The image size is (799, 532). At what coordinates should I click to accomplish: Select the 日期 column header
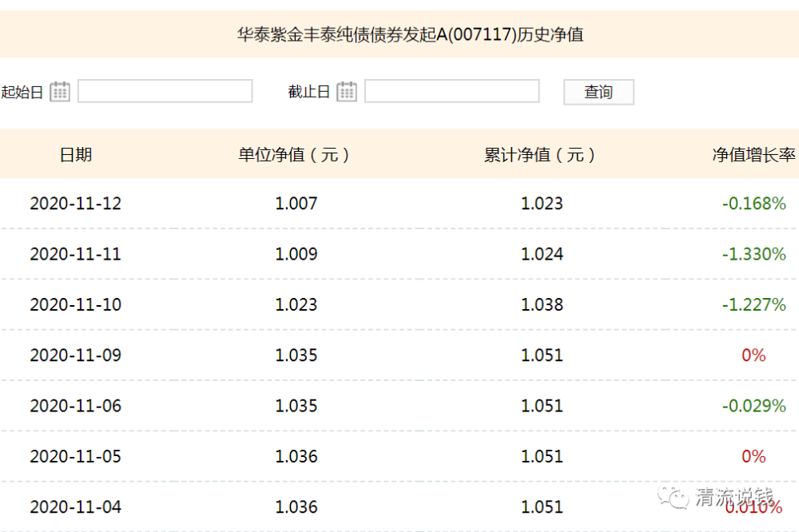click(76, 154)
